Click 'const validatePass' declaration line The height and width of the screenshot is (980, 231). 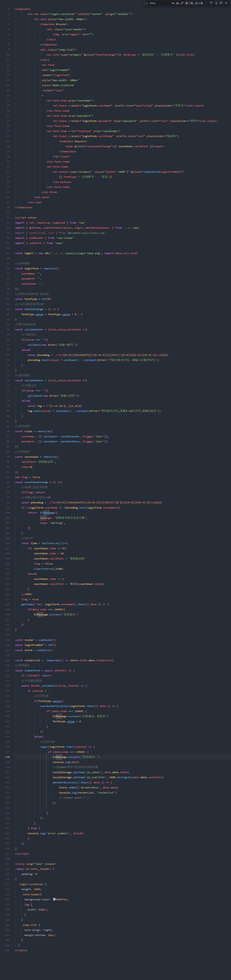51,380
